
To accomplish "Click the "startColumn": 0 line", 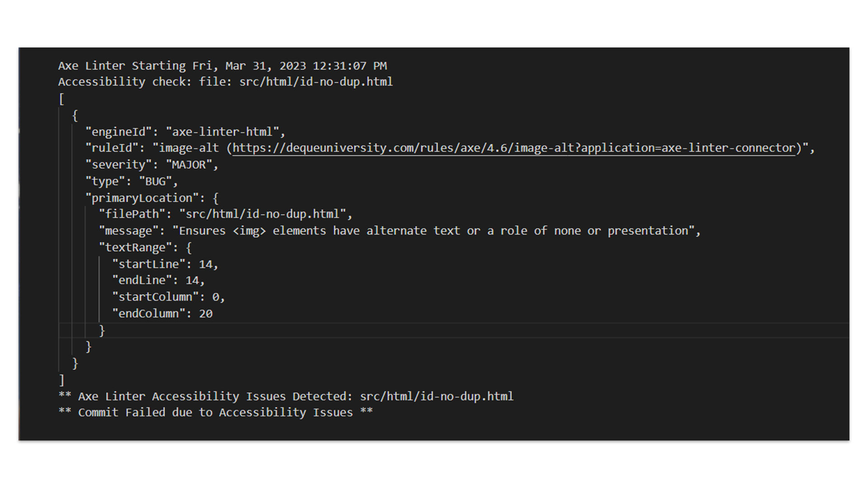I will point(168,297).
